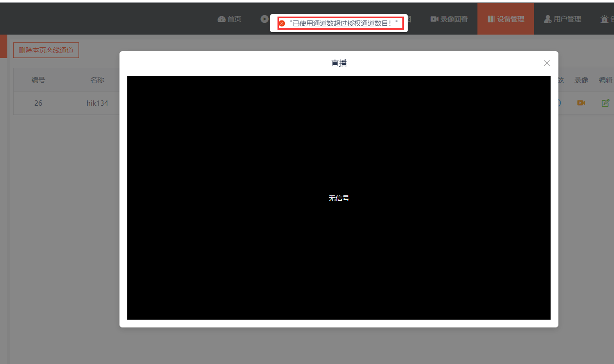Click the orange record camera icon for hik134
Viewport: 614px width, 364px height.
click(581, 103)
